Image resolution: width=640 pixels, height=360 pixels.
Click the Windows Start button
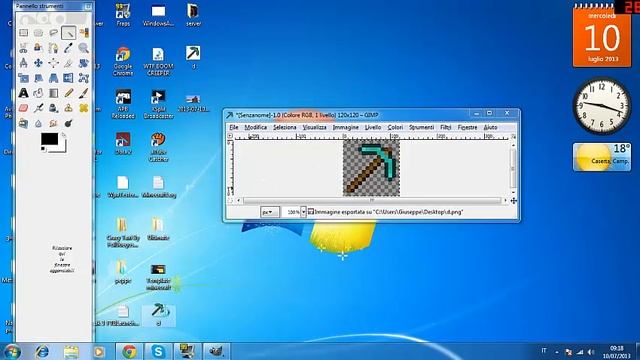point(13,351)
